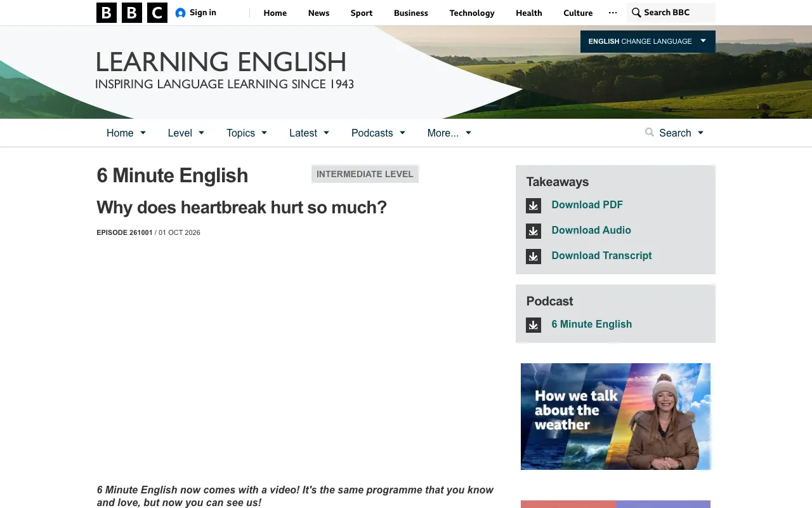Open the Search dropdown in site nav
The height and width of the screenshot is (508, 812).
point(674,133)
